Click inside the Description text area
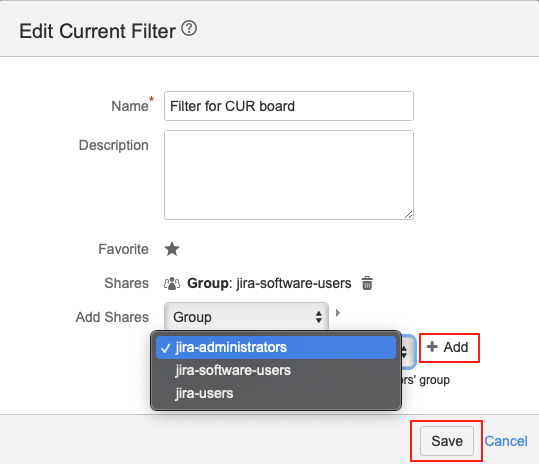This screenshot has height=464, width=539. click(289, 175)
